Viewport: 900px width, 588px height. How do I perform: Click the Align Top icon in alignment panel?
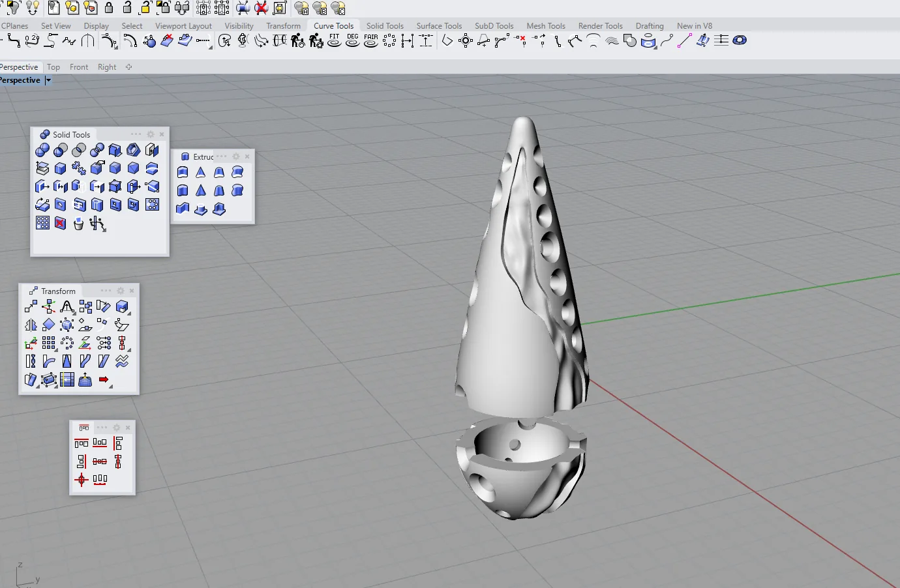point(82,443)
